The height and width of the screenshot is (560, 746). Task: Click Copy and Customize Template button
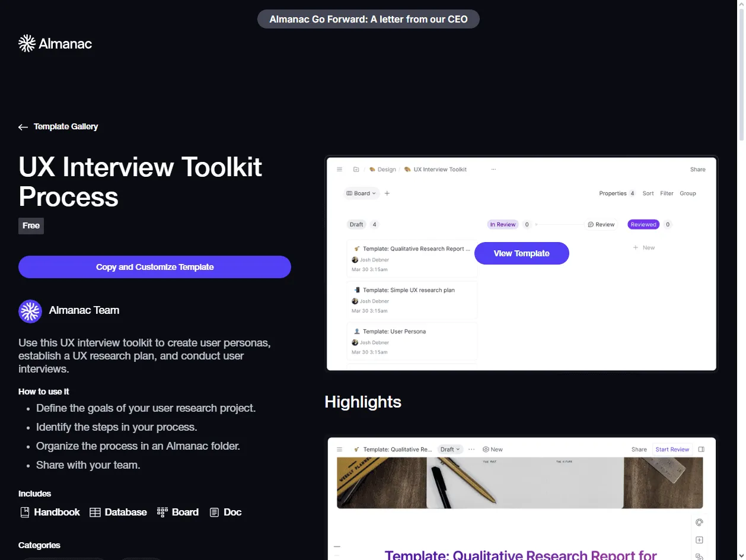pos(155,267)
